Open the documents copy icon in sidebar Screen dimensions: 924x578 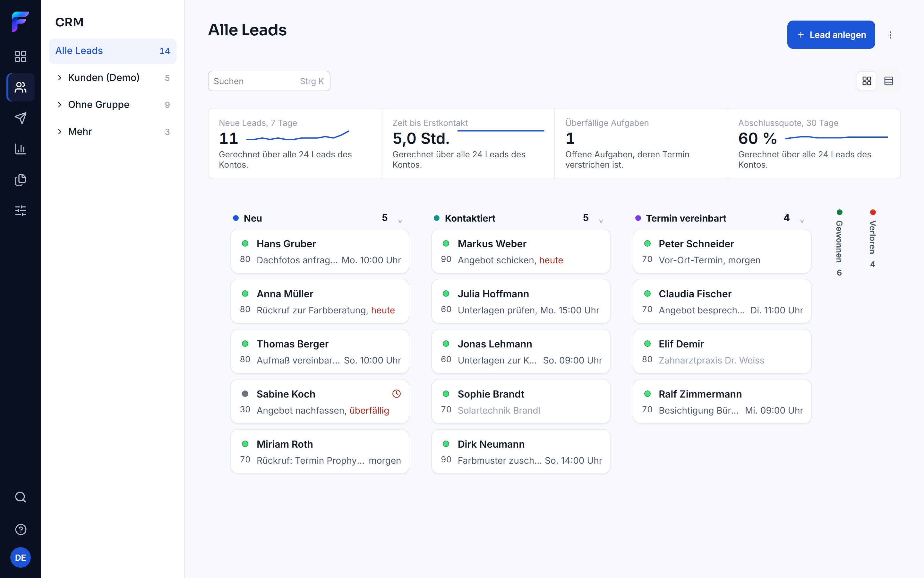click(20, 180)
